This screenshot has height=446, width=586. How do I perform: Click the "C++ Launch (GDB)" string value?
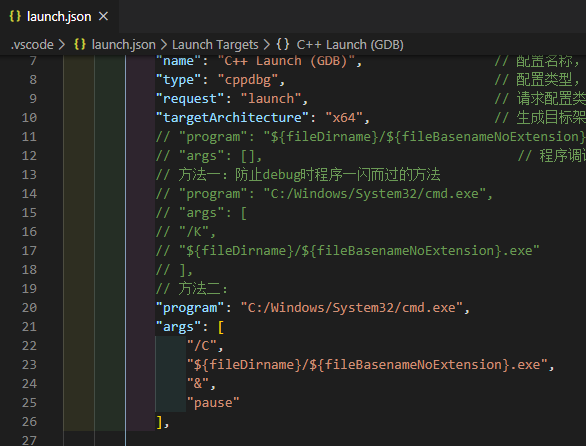(286, 61)
